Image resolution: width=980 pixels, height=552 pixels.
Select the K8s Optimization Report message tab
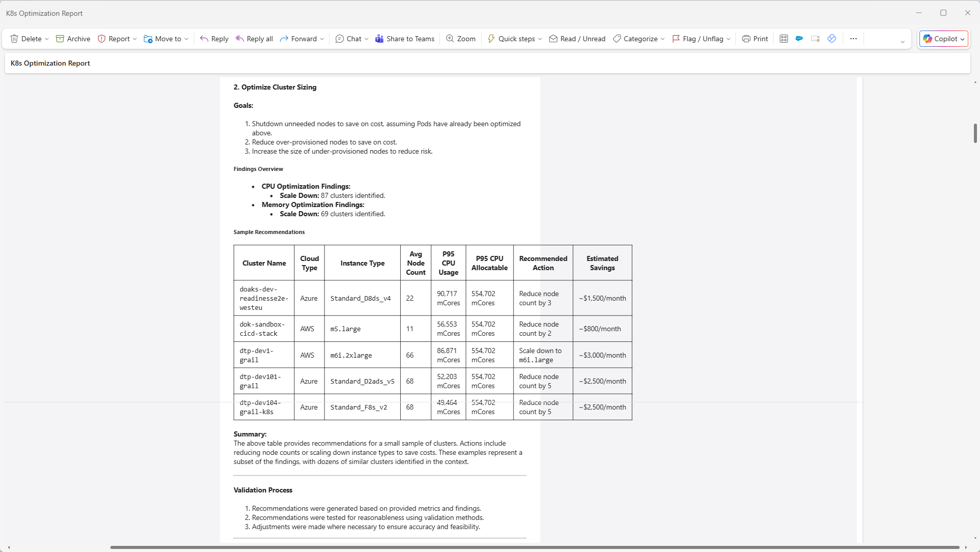click(x=50, y=63)
